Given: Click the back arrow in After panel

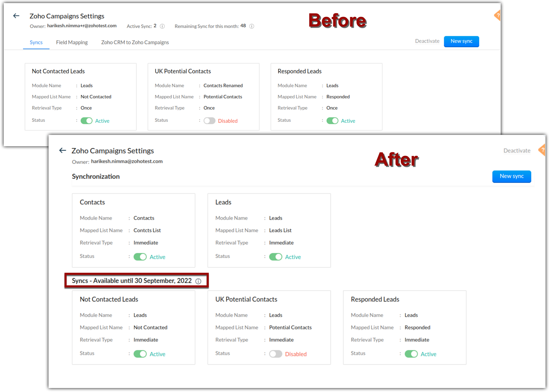Looking at the screenshot, I should point(63,150).
